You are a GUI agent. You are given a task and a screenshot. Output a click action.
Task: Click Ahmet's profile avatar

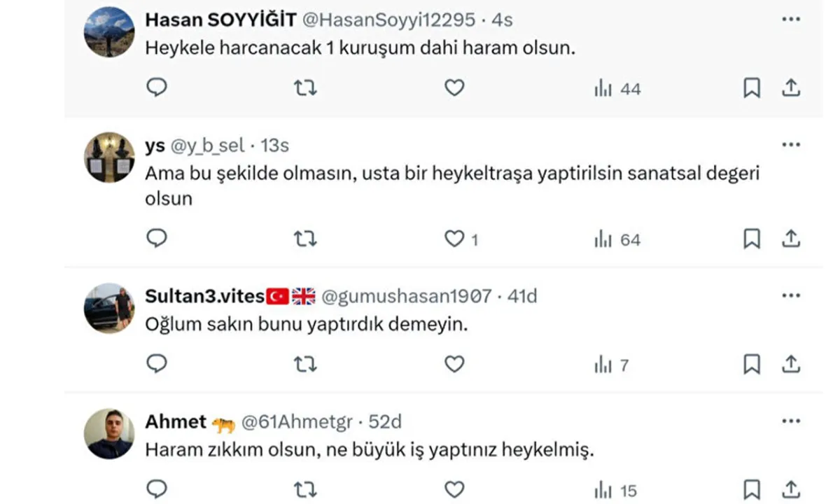point(108,433)
